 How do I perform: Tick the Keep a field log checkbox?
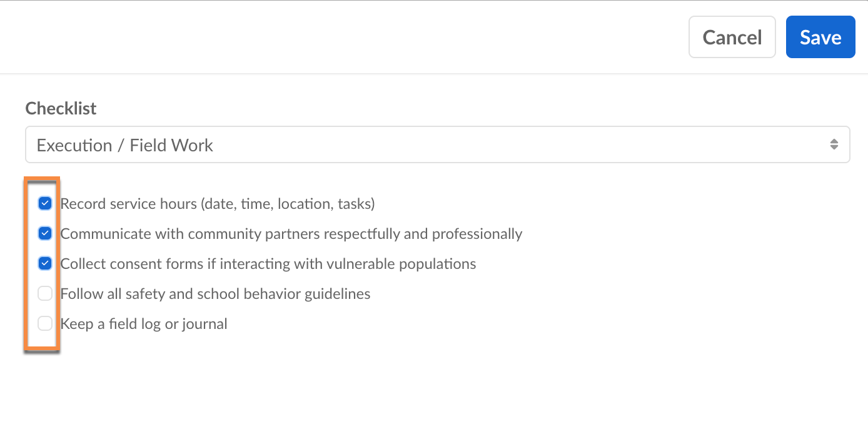coord(45,323)
